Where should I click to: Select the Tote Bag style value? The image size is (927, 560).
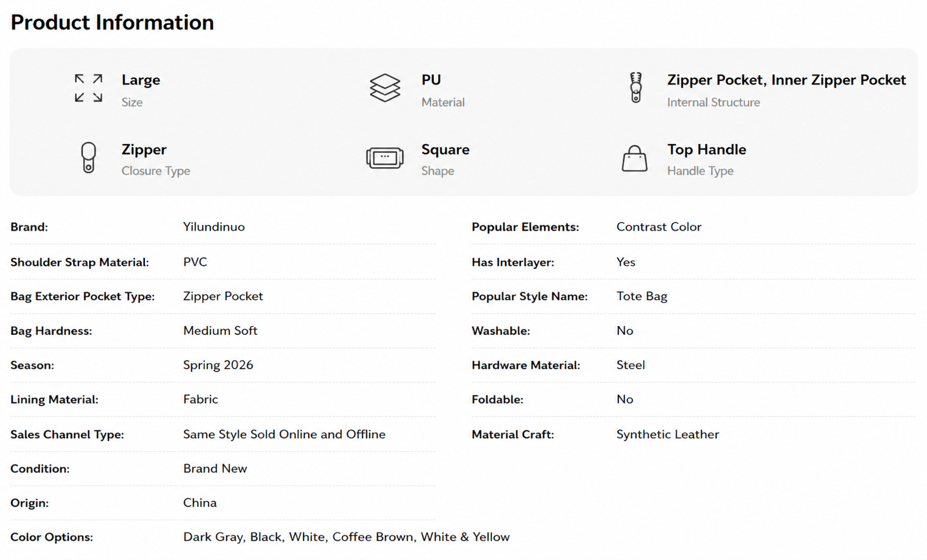(x=642, y=296)
